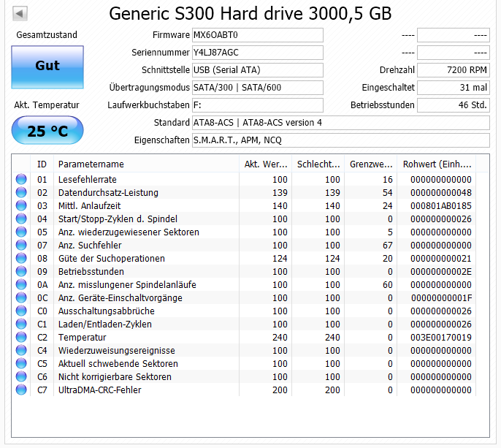Viewport: 501px width, 448px height.
Task: Select the Lesefehlerrate parameter name
Action: (x=87, y=179)
